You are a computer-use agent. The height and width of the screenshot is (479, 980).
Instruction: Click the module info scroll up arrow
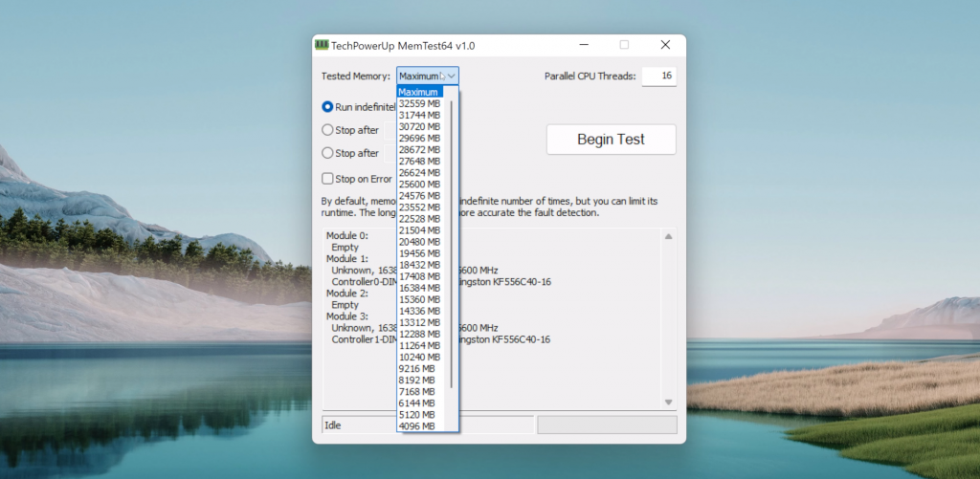pos(668,237)
